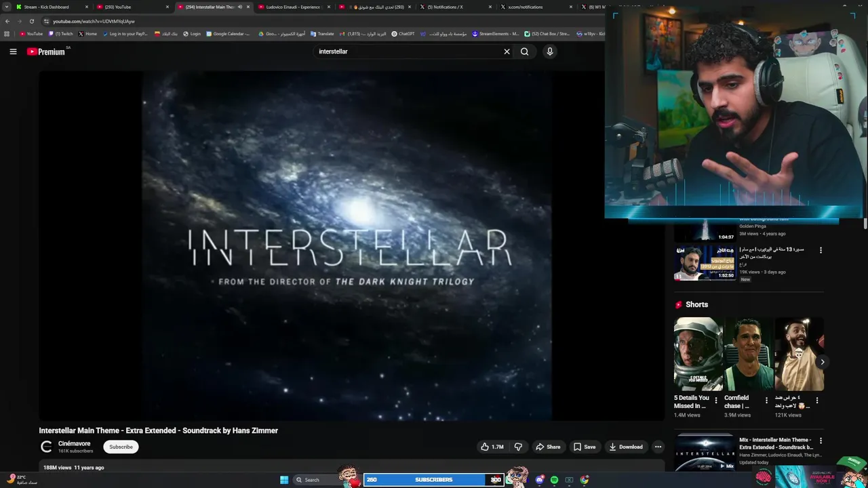Dislike the video with thumbs down

tap(518, 447)
